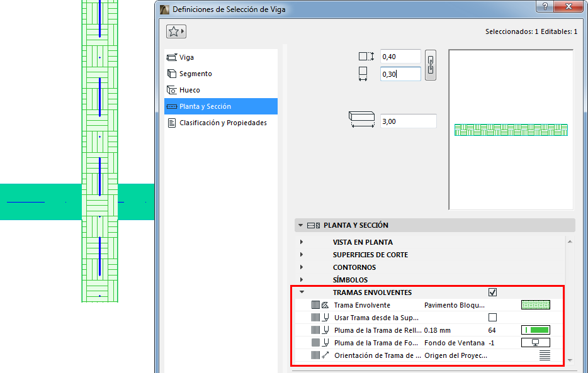Click the PLANTA Y SECCIÓN panel header icon
Screen dimensions: 588x373
click(314, 225)
